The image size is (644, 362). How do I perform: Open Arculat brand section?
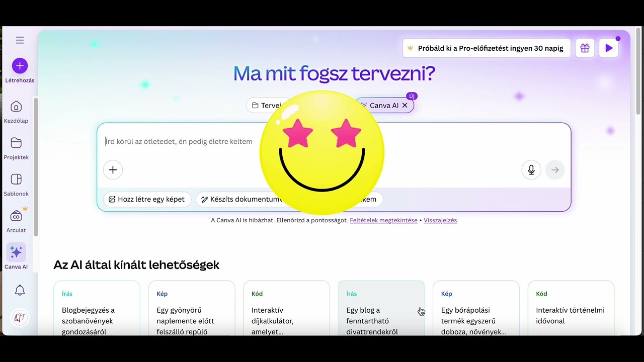click(16, 221)
